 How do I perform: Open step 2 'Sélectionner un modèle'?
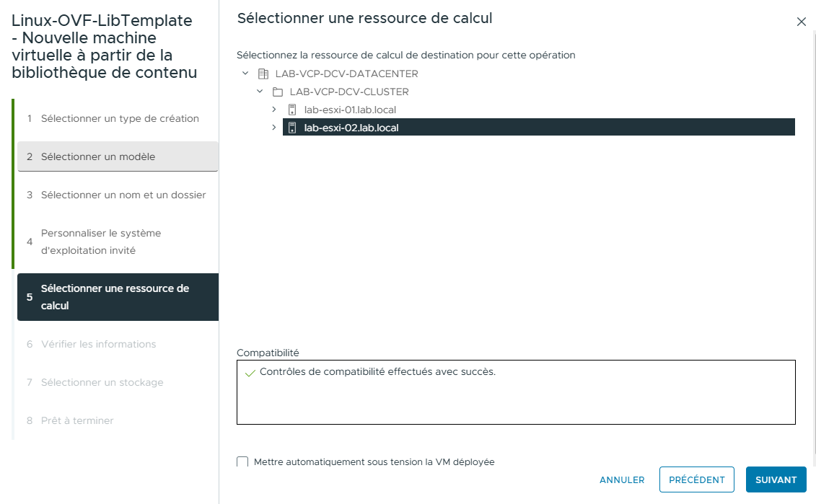click(117, 156)
